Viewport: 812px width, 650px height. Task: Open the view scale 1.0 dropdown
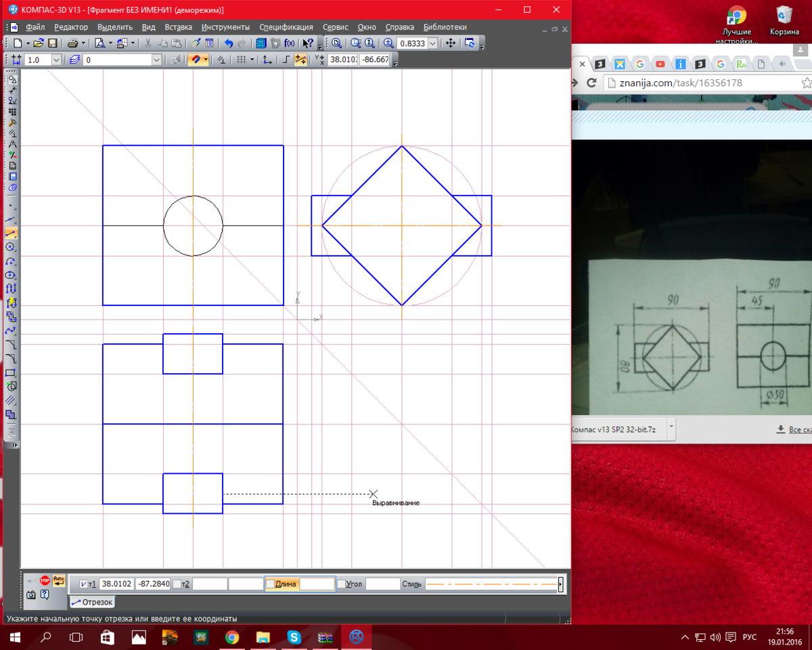tap(56, 60)
